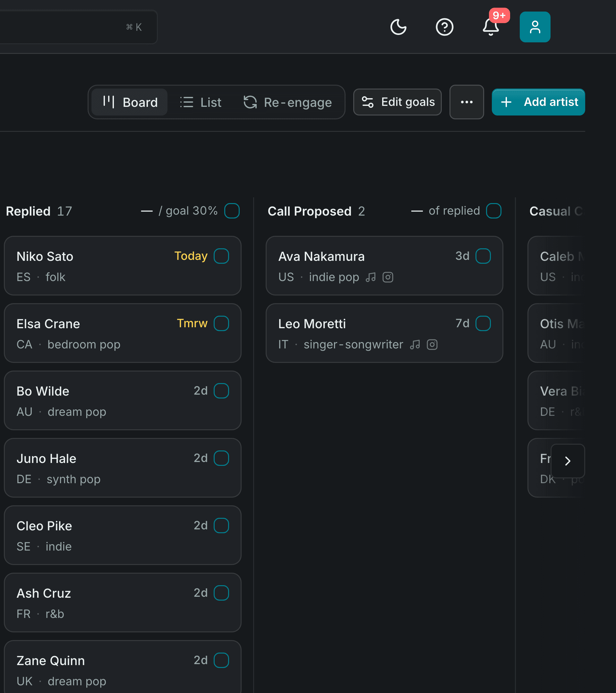
Task: Open the Niko Sato card
Action: coord(123,266)
